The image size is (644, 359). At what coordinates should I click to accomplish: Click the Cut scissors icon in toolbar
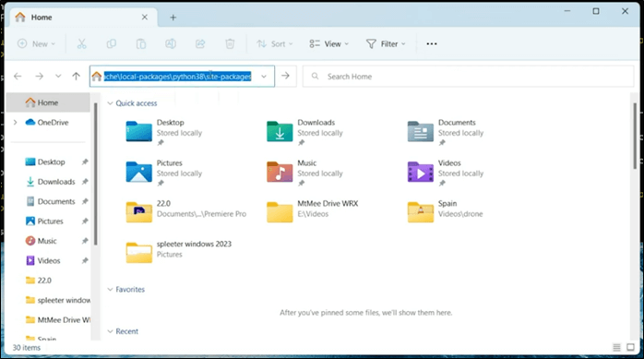(82, 43)
